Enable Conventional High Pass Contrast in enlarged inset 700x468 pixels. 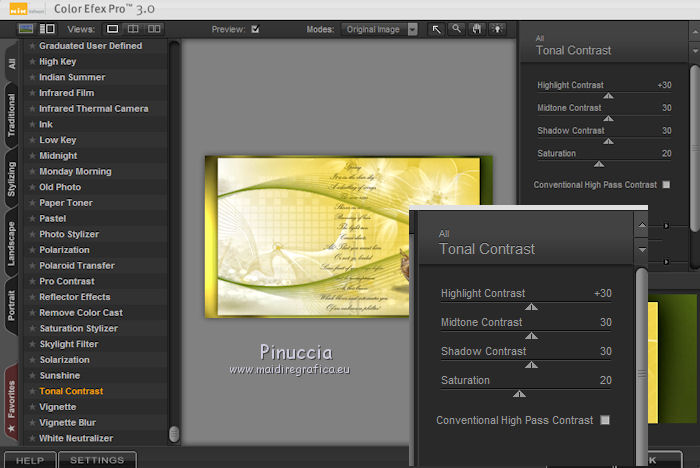[x=605, y=420]
